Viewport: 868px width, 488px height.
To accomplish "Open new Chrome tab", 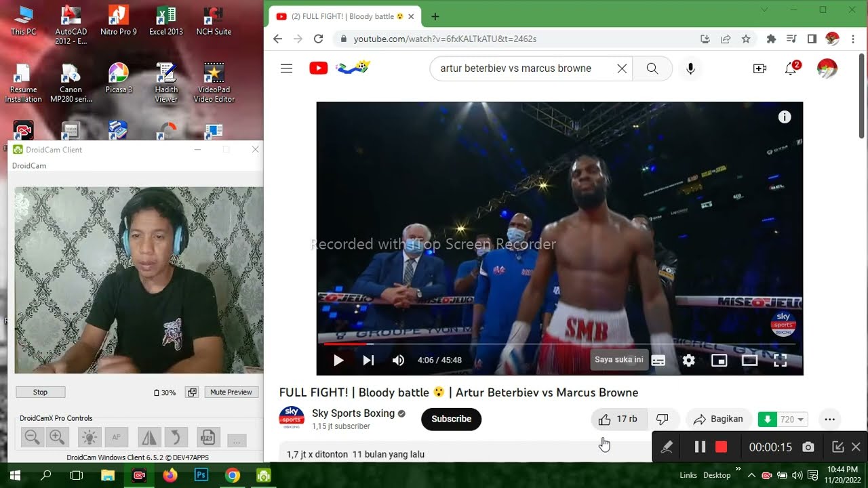I will tap(435, 17).
